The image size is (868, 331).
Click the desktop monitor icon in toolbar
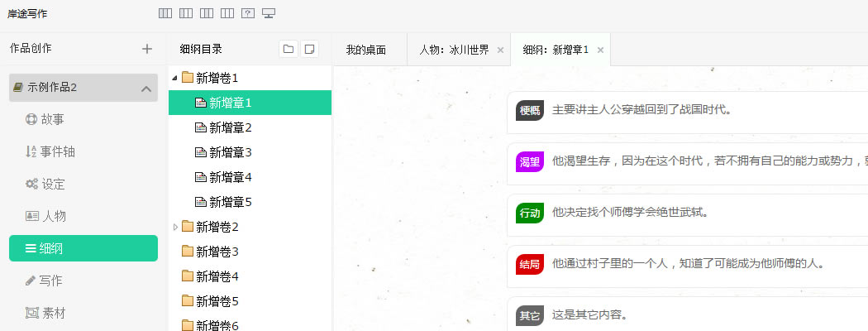tap(269, 13)
